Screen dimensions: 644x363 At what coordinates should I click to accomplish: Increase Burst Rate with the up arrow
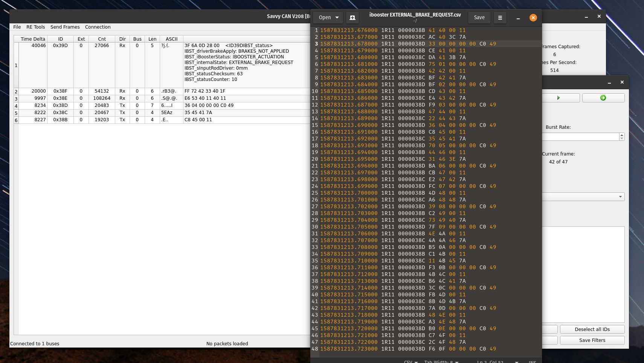[622, 135]
